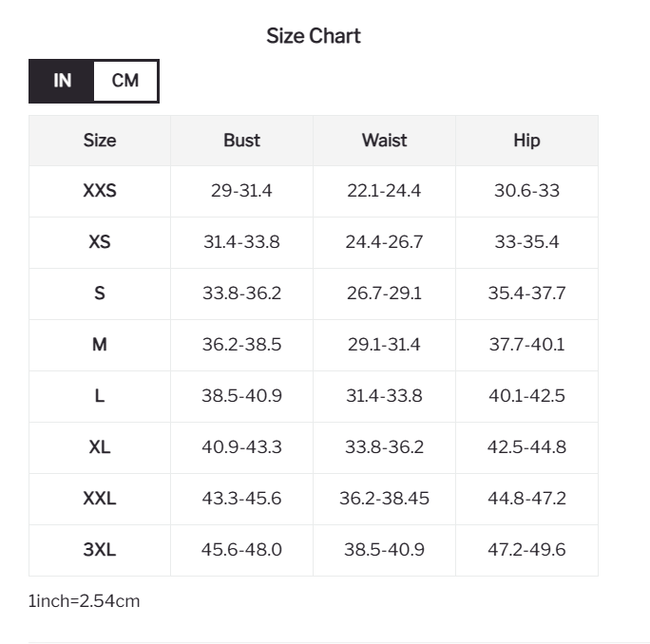
Task: Click the 1inch=2.54cm note
Action: (85, 601)
